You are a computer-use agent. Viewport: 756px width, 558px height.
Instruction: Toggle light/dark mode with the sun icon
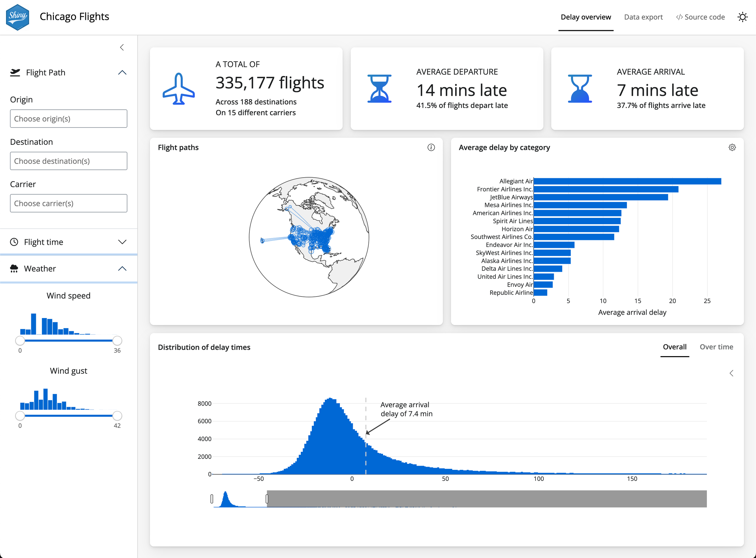(742, 17)
